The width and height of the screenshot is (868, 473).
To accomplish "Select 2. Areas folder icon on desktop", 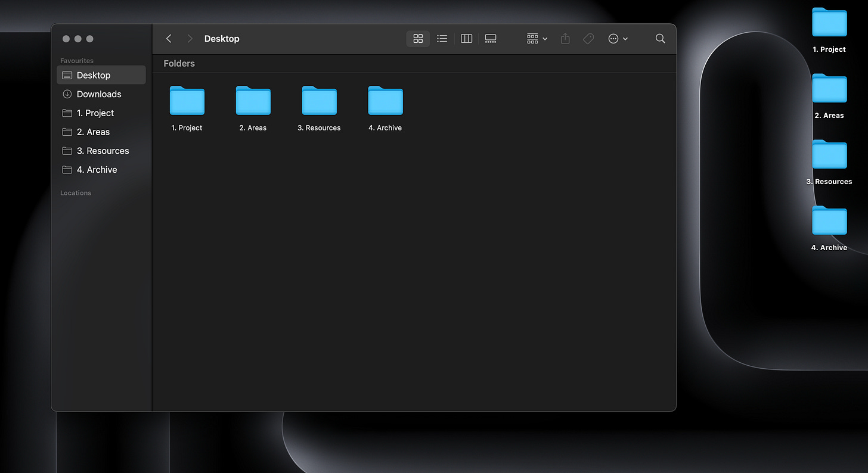I will [x=829, y=89].
